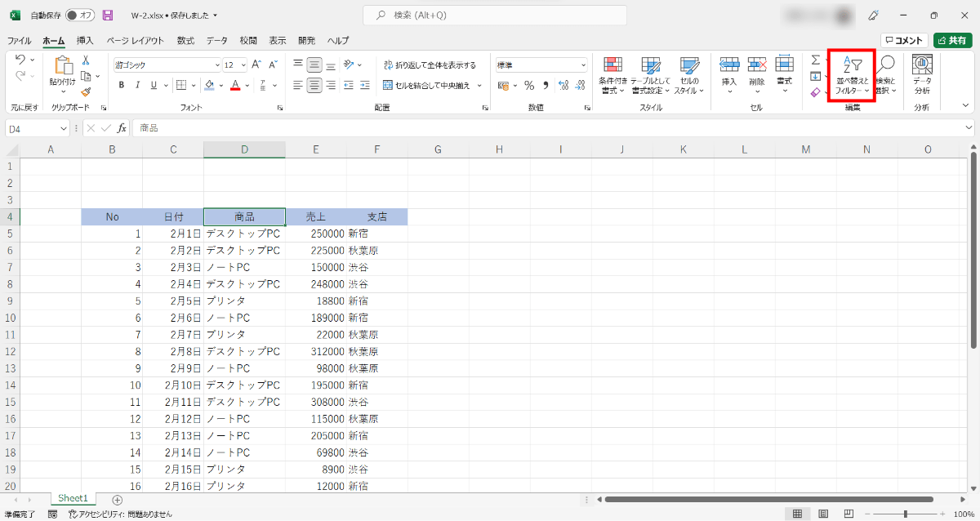Select cell E4 containing 売上
The image size is (980, 521).
(316, 217)
